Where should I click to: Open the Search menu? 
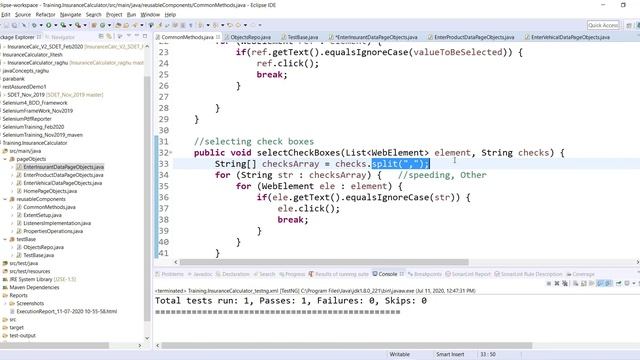(x=93, y=15)
